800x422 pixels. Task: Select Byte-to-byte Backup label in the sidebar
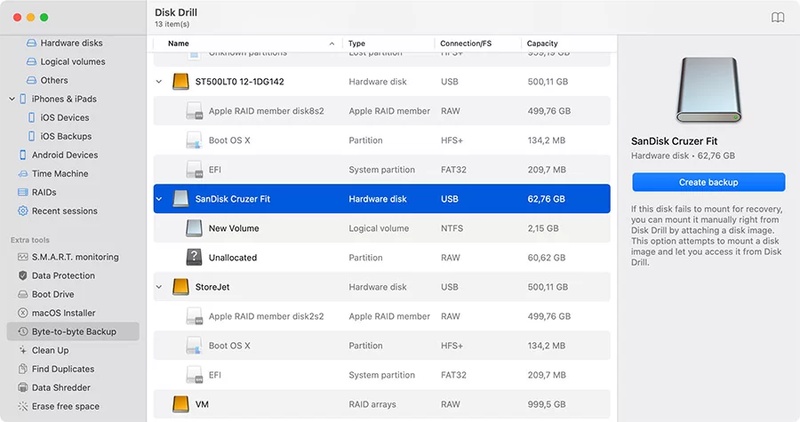tap(74, 332)
